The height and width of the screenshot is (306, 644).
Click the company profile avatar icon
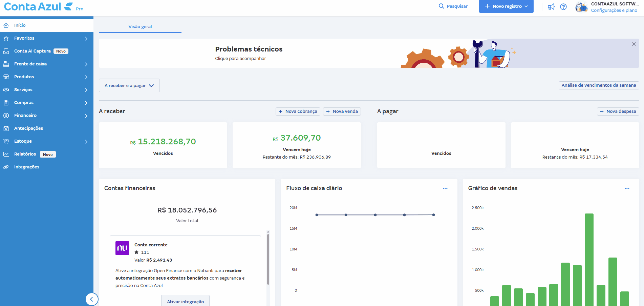(582, 7)
